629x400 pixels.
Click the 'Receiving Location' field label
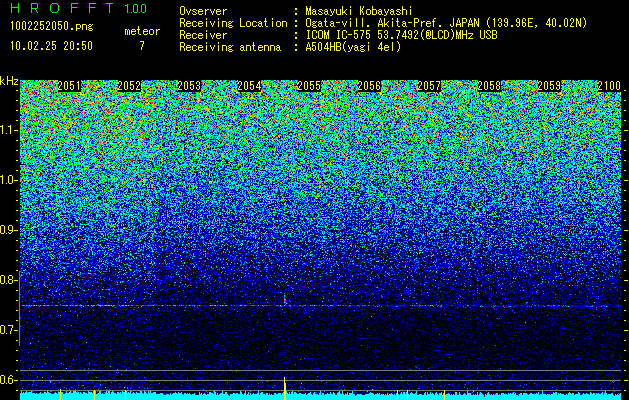(233, 23)
